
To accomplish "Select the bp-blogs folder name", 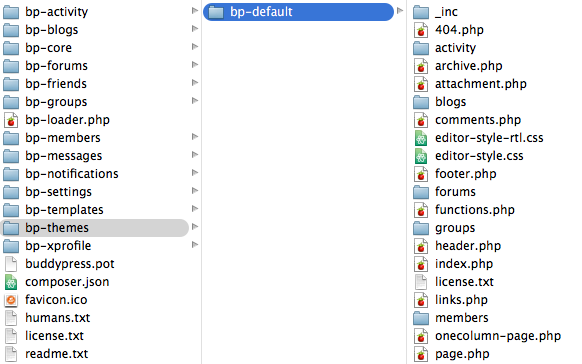I will [x=52, y=30].
